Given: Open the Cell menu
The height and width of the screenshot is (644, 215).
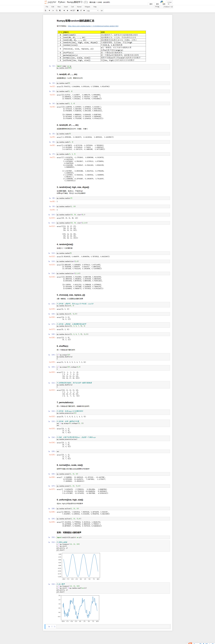Looking at the screenshot, I should [72, 7].
